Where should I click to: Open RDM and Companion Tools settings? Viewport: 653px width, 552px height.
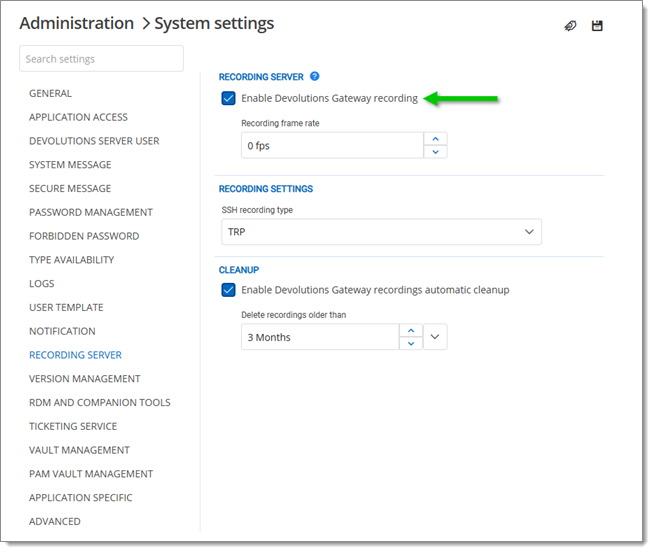(x=100, y=402)
